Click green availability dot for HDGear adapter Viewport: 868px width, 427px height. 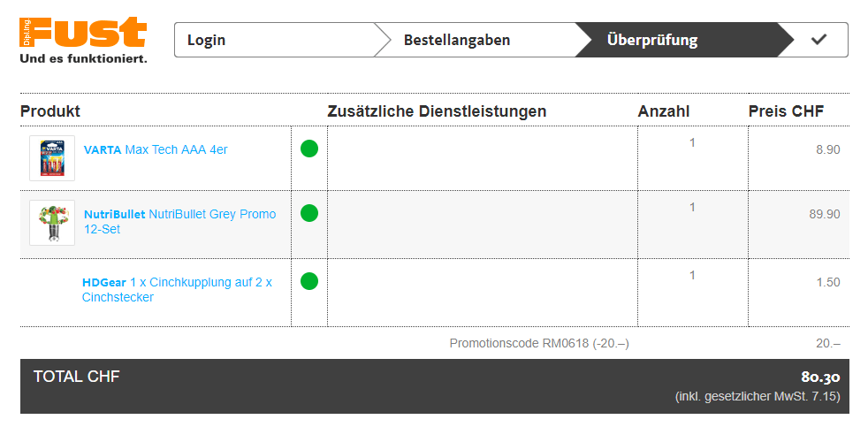click(x=308, y=281)
